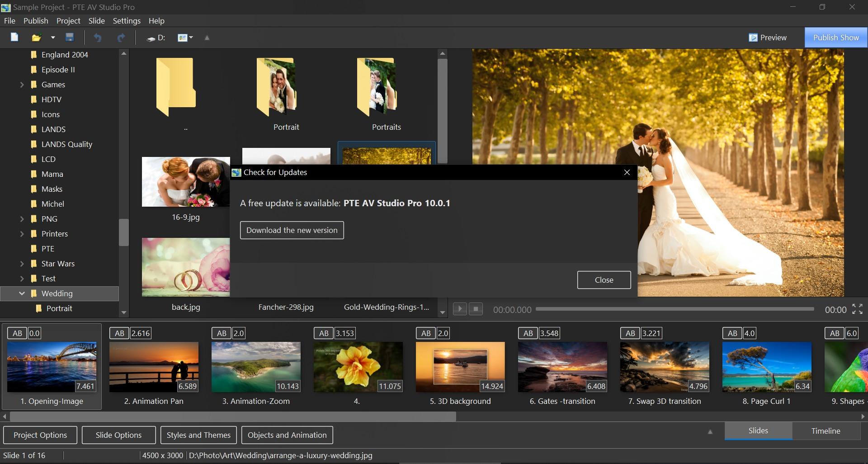The image size is (868, 464).
Task: Click the folder tree vertical scrollbar
Action: point(124,232)
